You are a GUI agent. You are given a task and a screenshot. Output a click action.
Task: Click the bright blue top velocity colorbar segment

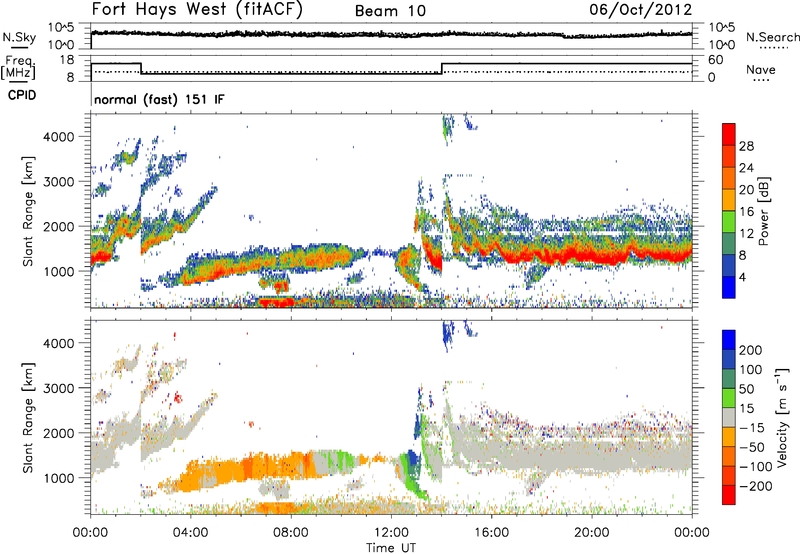[729, 340]
